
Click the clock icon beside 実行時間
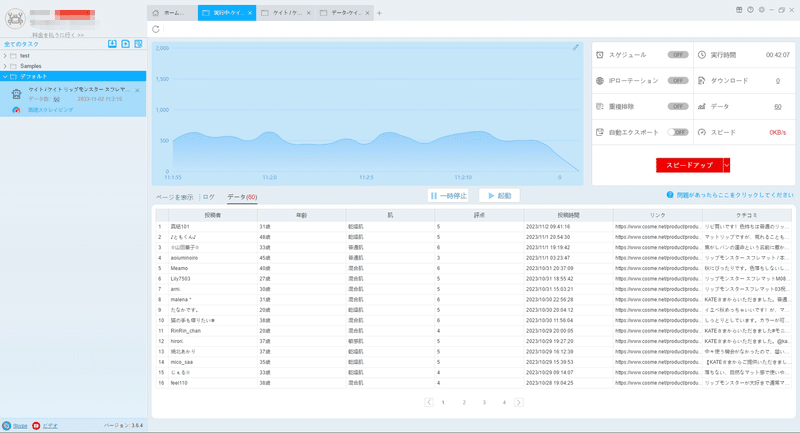click(x=702, y=55)
